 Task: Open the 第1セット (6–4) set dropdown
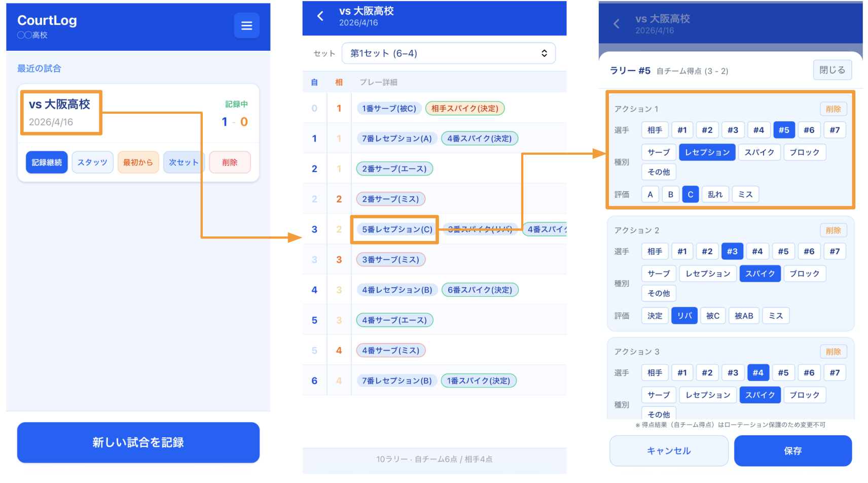click(x=448, y=53)
